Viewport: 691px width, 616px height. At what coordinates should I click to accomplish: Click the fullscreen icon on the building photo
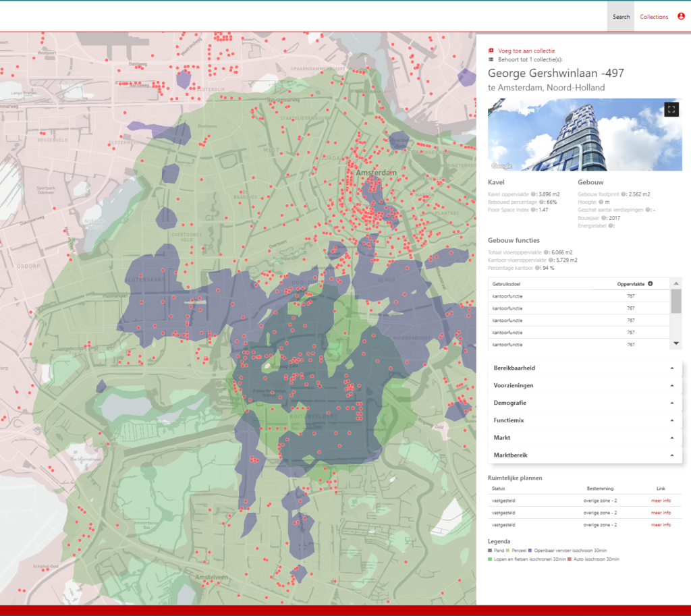click(x=671, y=109)
